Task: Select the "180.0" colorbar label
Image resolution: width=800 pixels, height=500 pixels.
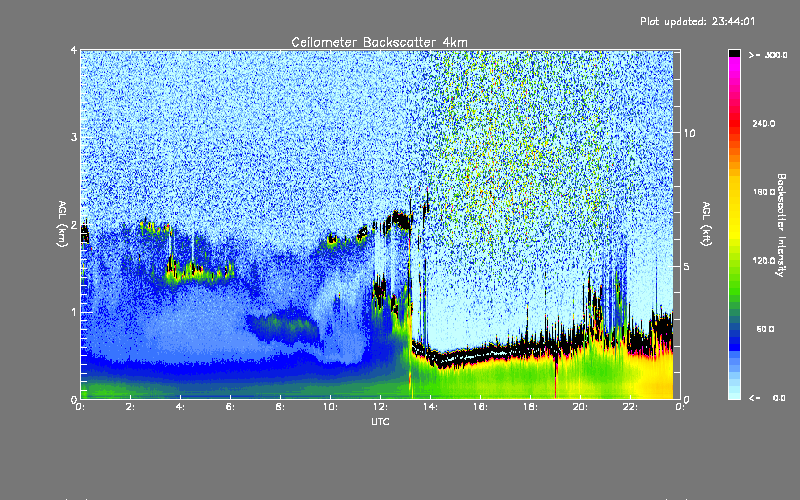Action: coord(764,192)
